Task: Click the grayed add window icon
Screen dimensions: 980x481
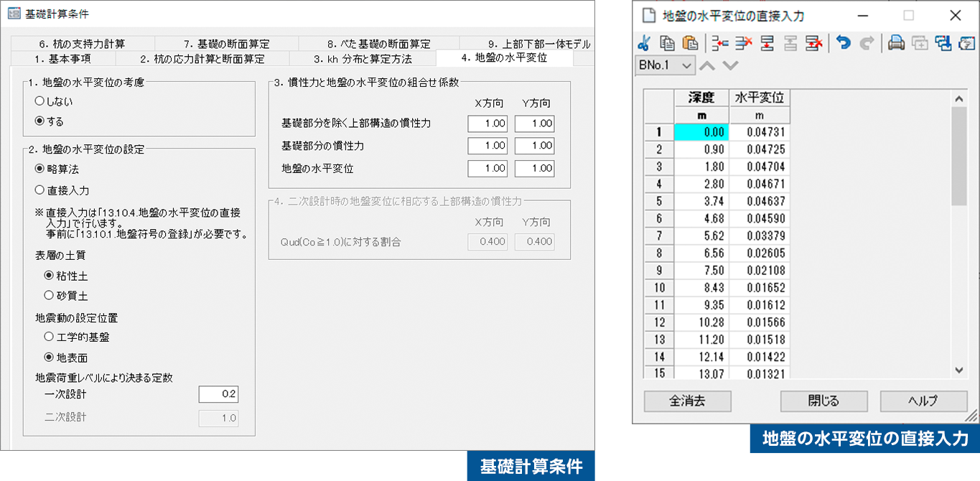Action: (x=920, y=43)
